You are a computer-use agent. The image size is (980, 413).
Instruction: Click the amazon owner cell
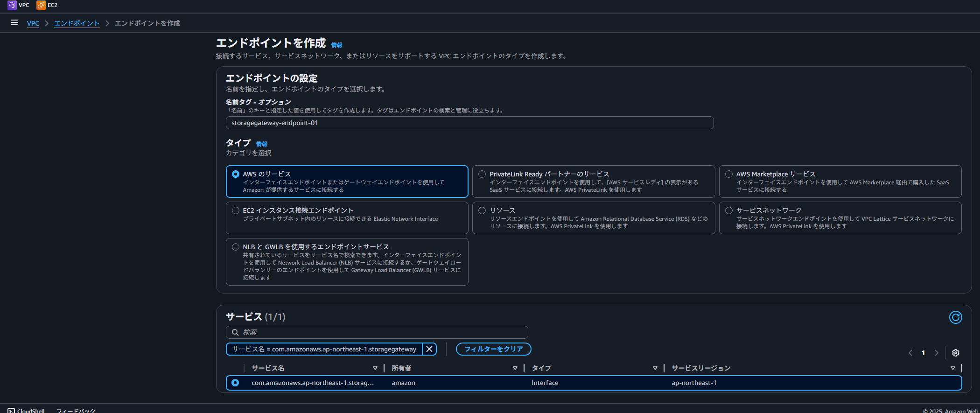pyautogui.click(x=403, y=383)
